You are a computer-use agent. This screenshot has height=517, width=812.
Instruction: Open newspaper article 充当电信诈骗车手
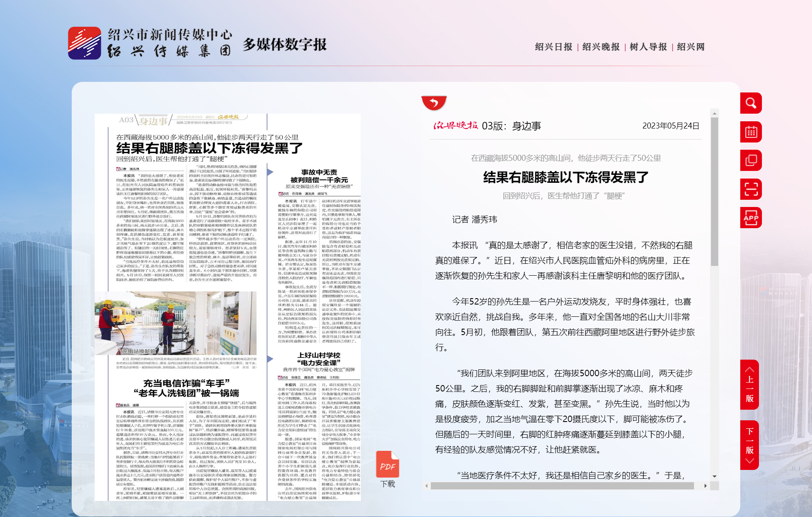click(186, 388)
